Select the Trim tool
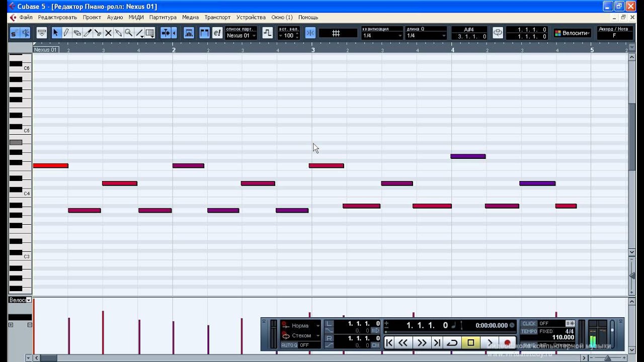The image size is (644, 362). pyautogui.click(x=88, y=33)
